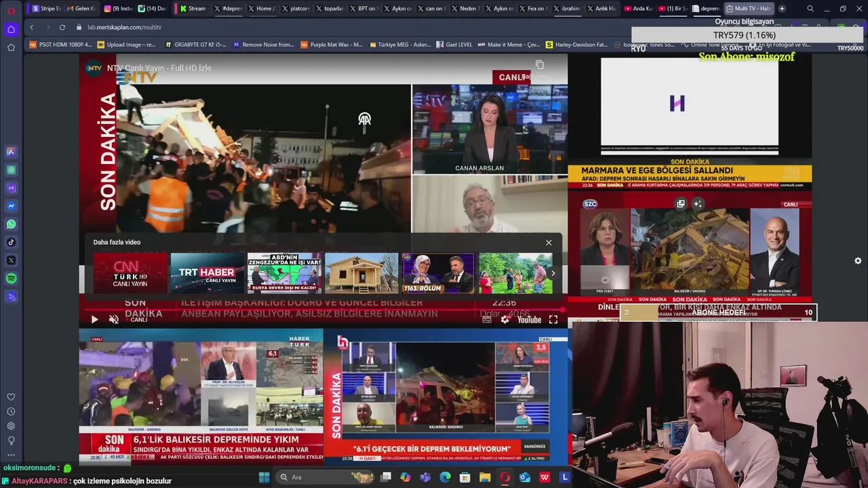
Task: Open the 'ABD'nin Zengezur'da ne işi var' video
Action: [x=284, y=273]
